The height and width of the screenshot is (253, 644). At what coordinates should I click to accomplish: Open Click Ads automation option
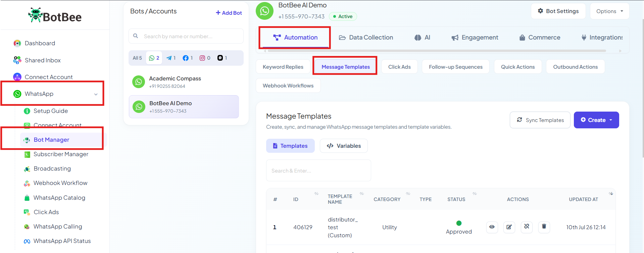coord(399,67)
